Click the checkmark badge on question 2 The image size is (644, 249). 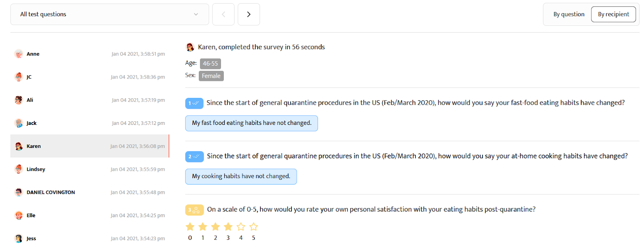pos(194,156)
